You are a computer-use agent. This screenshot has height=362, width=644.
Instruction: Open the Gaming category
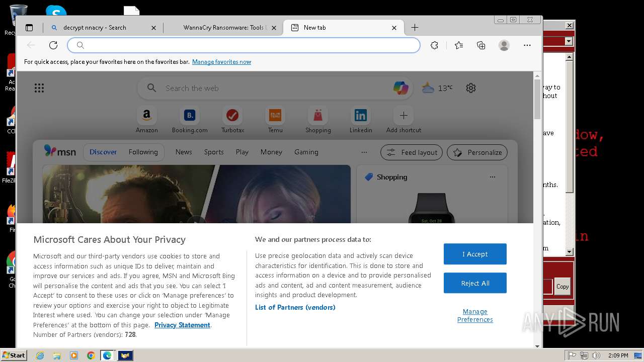[x=306, y=152]
